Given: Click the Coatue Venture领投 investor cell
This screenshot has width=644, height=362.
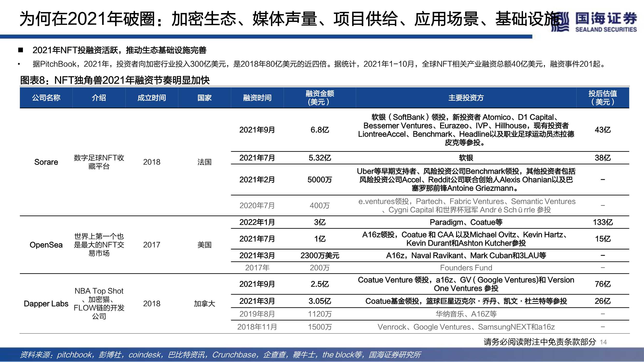Looking at the screenshot, I should [x=466, y=284].
